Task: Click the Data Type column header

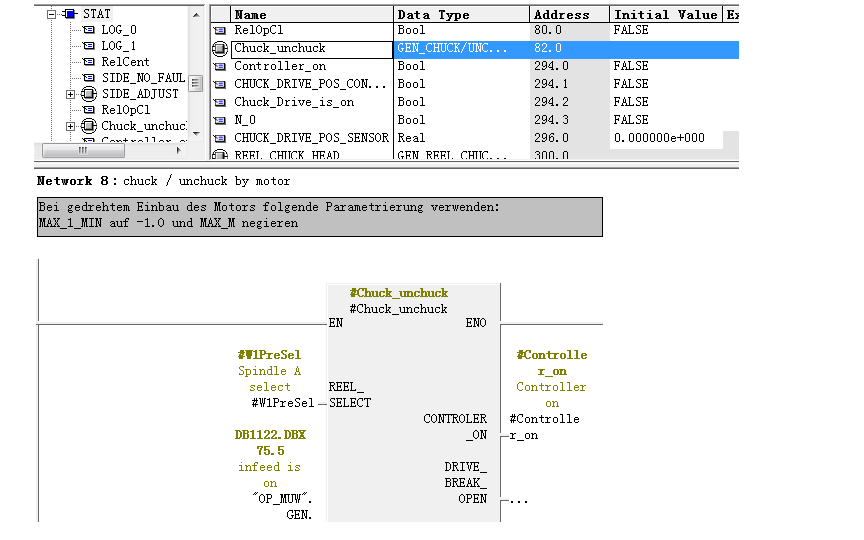Action: point(461,14)
